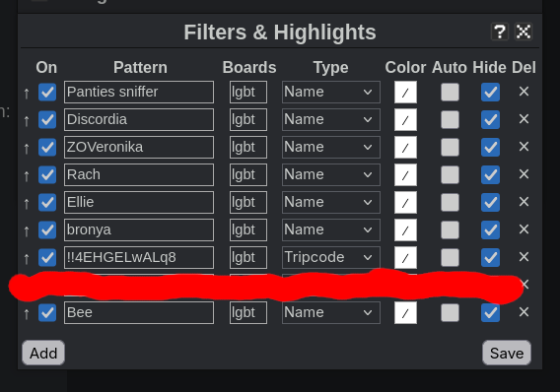Image resolution: width=560 pixels, height=392 pixels.
Task: Delete the bronya filter row
Action: [x=524, y=229]
